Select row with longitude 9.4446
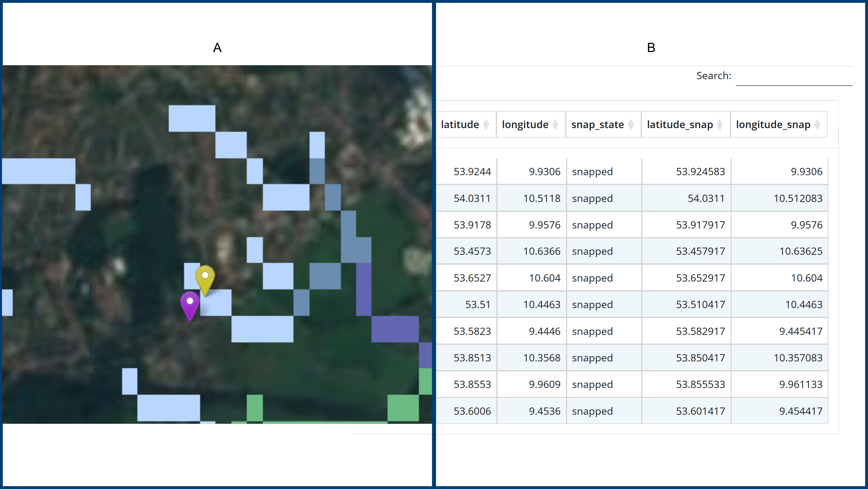Viewport: 868px width, 489px height. pos(632,331)
